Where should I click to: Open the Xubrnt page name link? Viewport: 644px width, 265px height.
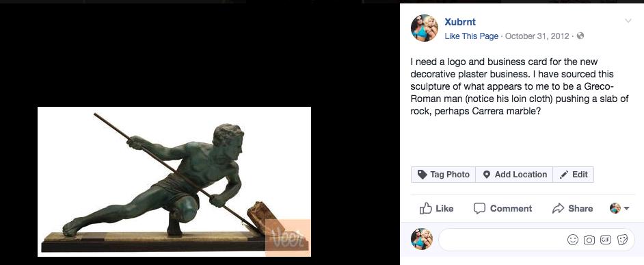point(460,22)
